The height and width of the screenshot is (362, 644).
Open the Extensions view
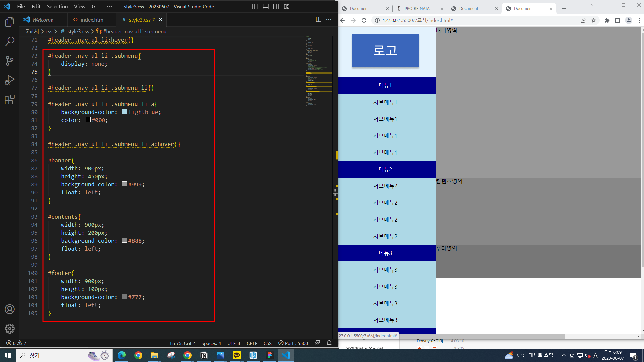10,99
